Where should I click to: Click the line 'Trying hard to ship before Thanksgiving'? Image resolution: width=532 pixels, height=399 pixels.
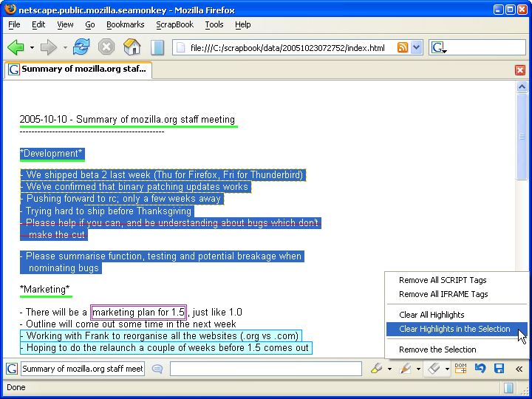click(109, 211)
